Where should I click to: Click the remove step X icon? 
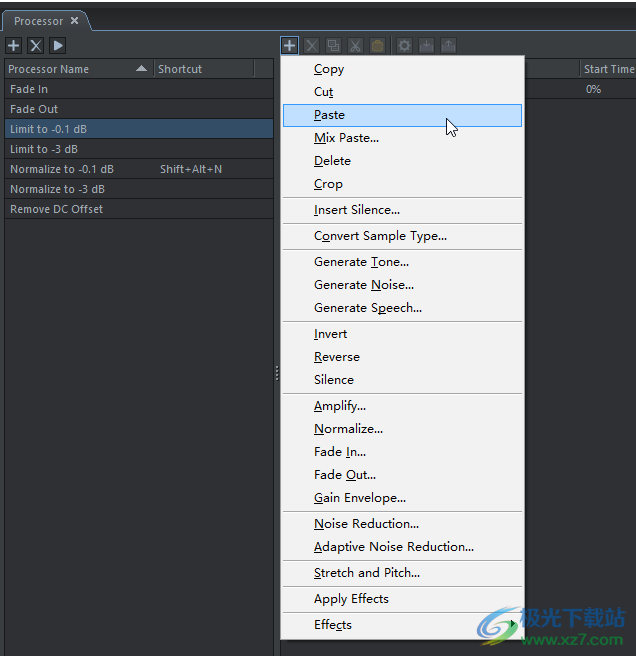312,45
